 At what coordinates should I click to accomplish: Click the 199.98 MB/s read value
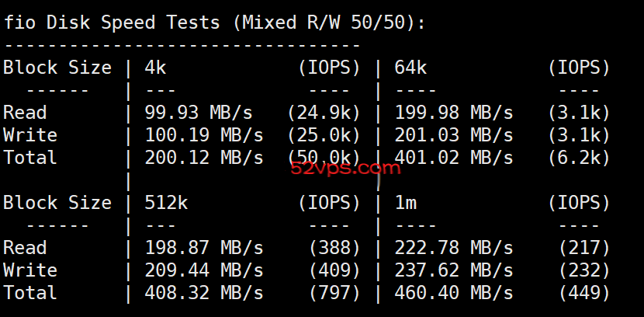454,113
